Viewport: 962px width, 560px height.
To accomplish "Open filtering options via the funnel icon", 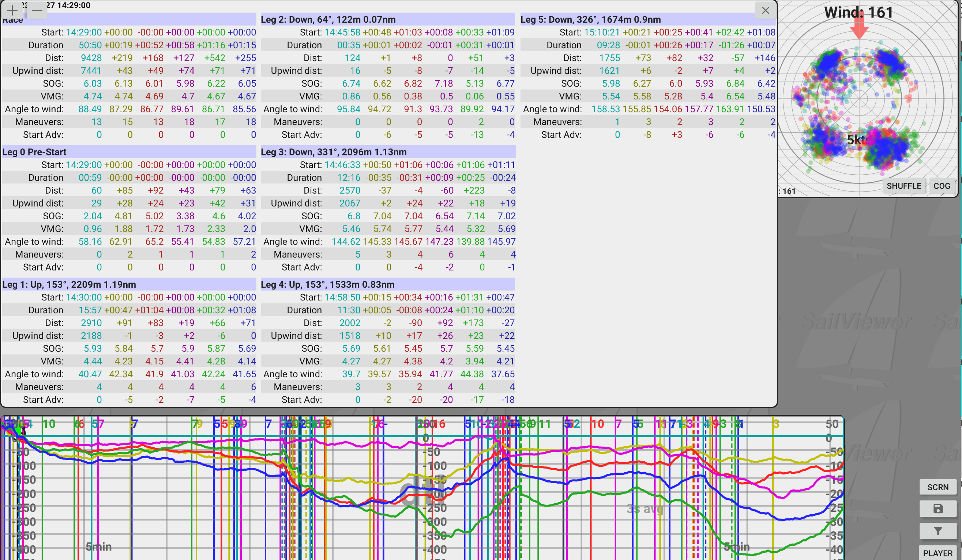I will coord(938,531).
